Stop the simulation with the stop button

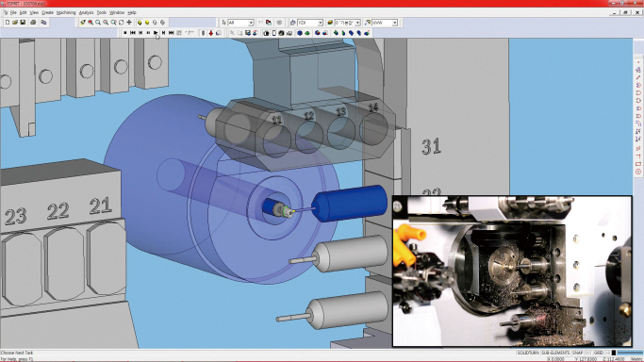(124, 33)
